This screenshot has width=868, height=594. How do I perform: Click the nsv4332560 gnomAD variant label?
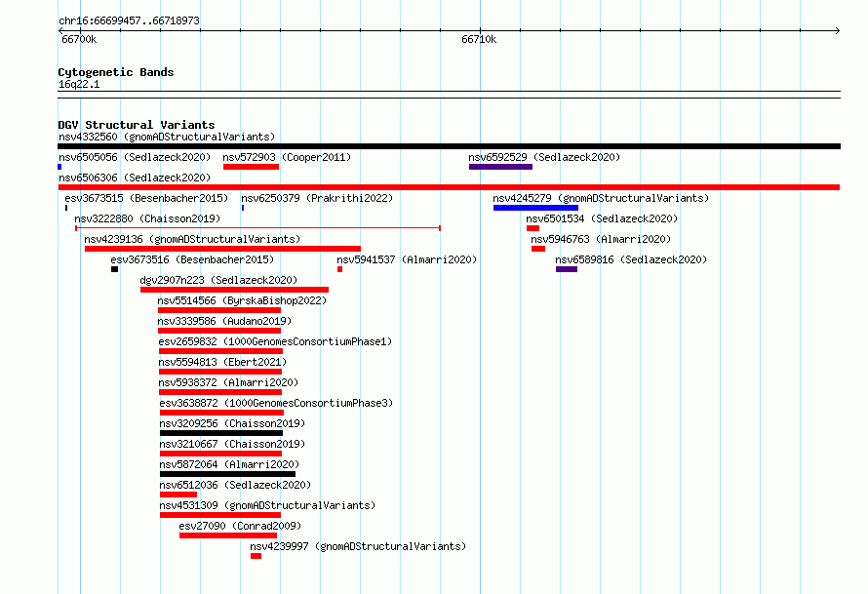pos(167,137)
